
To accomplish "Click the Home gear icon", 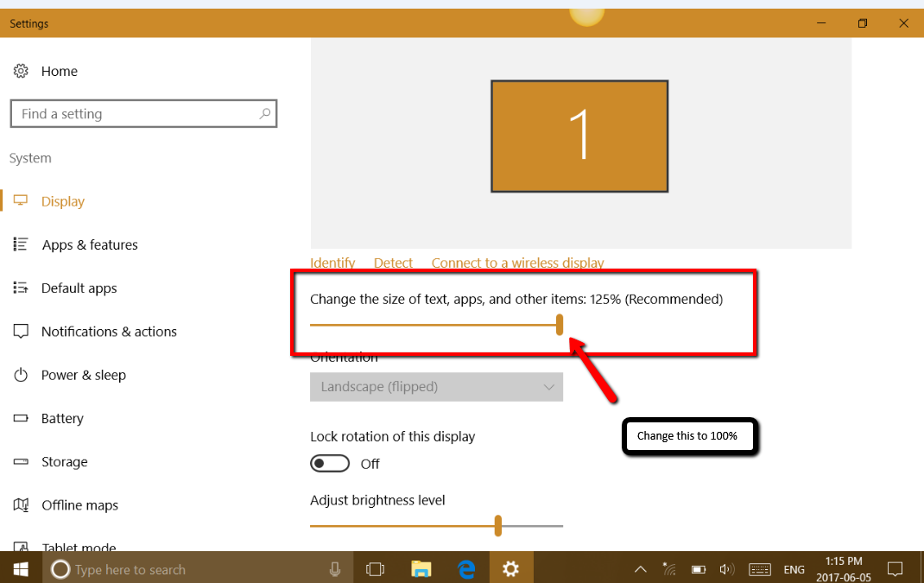I will (x=22, y=71).
